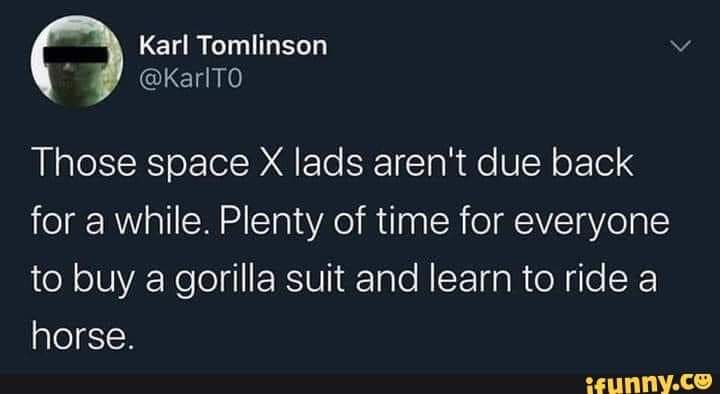Click the final word "horse."
This screenshot has width=720, height=394.
[x=79, y=339]
